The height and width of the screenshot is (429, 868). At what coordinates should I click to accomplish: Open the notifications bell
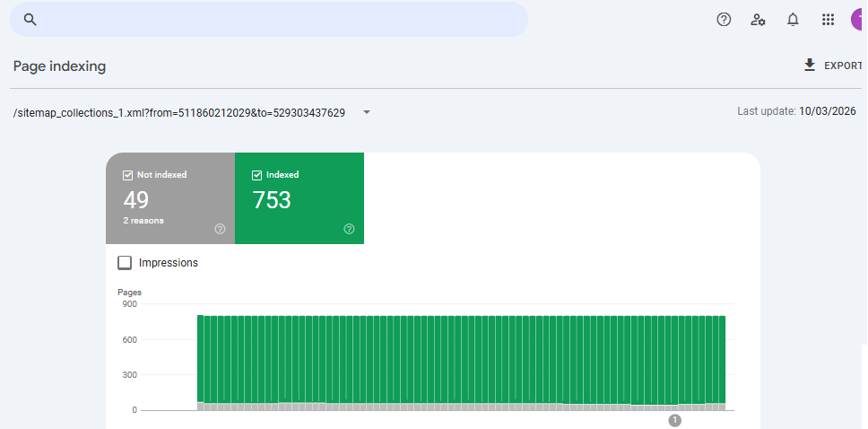tap(793, 20)
